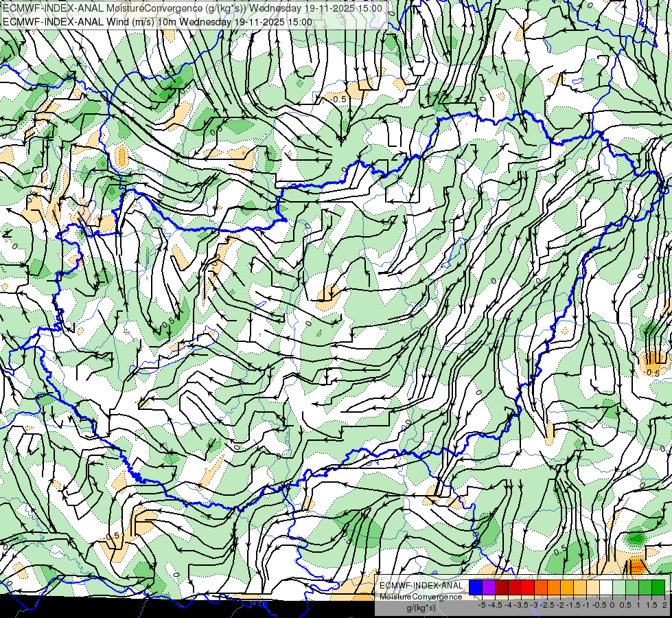Viewport: 672px width, 618px height.
Task: Click the legend tick label '-5'
Action: point(482,605)
